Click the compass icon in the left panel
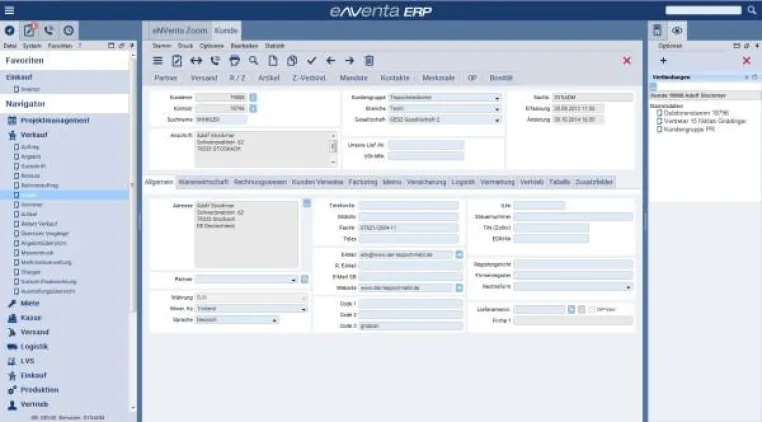The height and width of the screenshot is (422, 762). coord(9,30)
